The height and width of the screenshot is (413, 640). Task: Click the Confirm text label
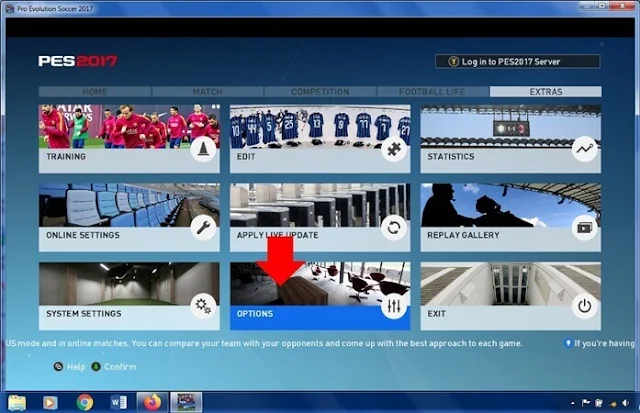[120, 367]
